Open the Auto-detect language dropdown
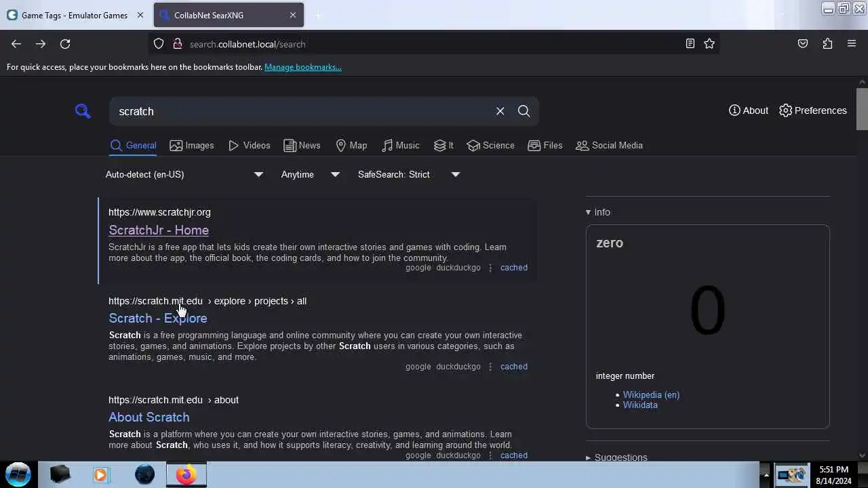This screenshot has height=488, width=868. (x=184, y=174)
